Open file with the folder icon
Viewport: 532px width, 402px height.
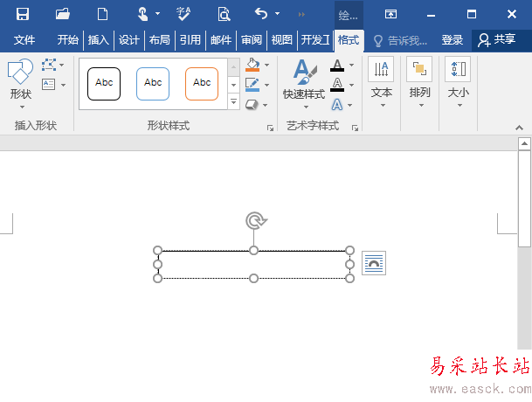coord(62,14)
